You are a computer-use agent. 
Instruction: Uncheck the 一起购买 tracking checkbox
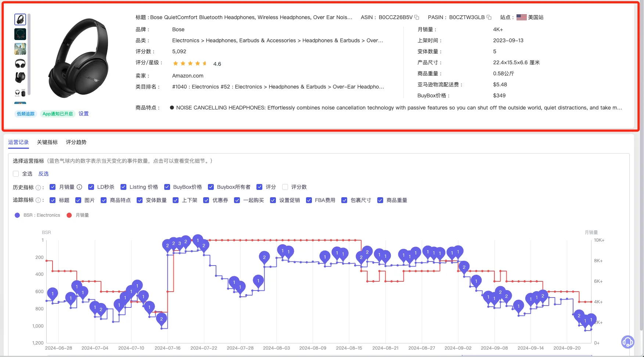(x=237, y=200)
